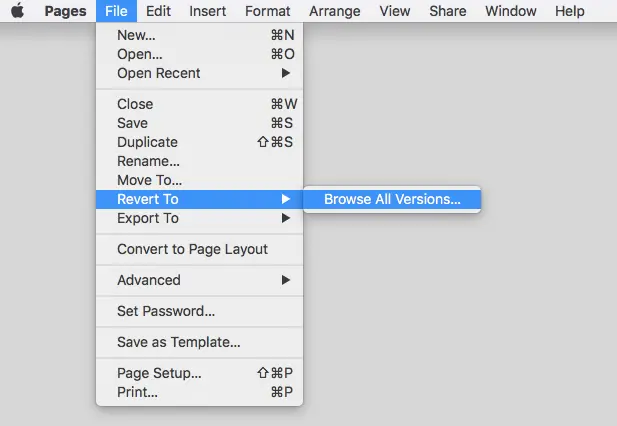The image size is (617, 426).
Task: Open the Format menu
Action: coord(268,11)
